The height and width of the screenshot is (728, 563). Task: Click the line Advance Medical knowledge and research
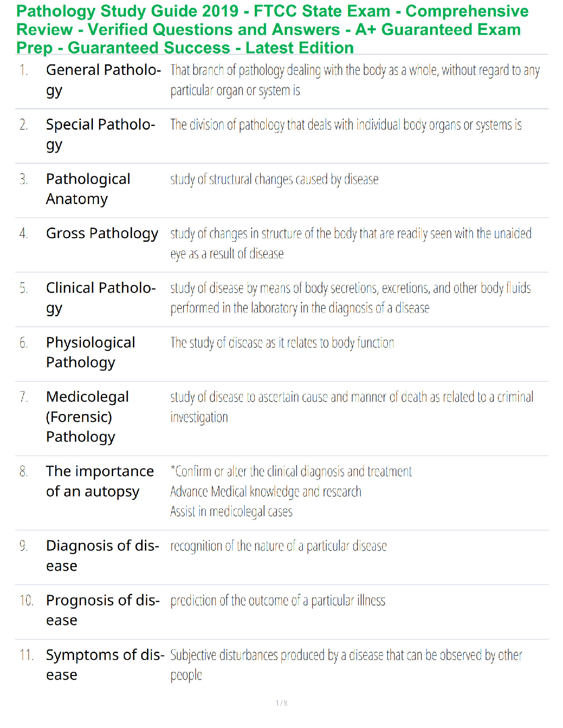coord(266,492)
